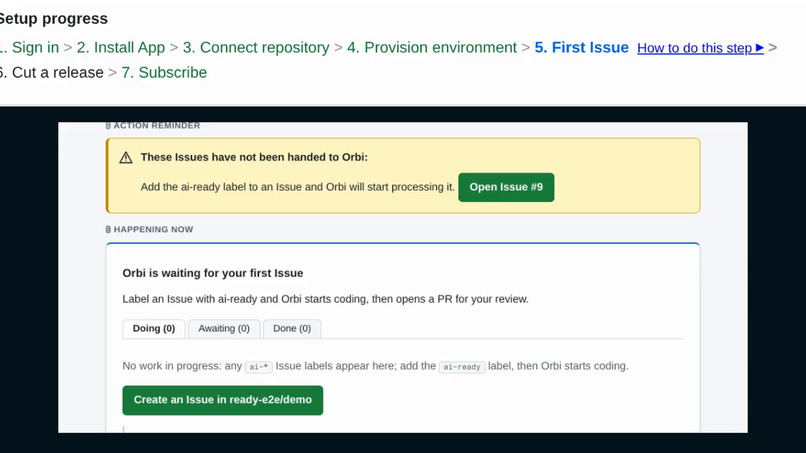The height and width of the screenshot is (453, 806).
Task: Select step 4 Provision environment
Action: coord(432,47)
